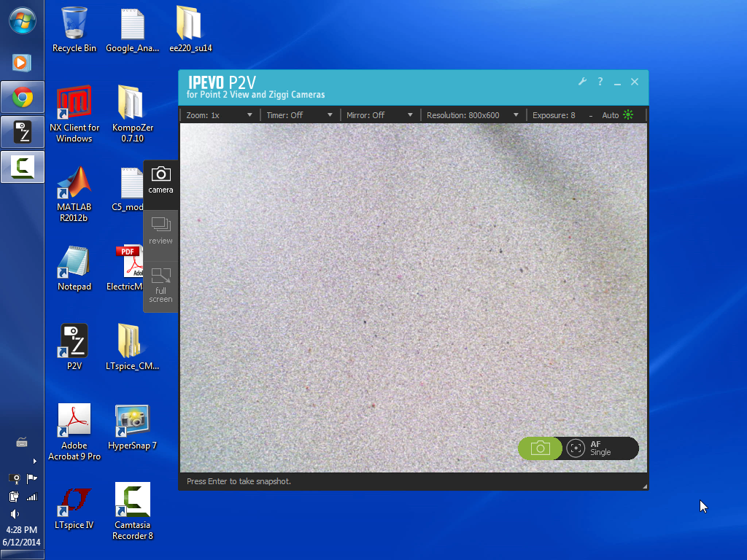
Task: Open the Zoom 1x dropdown
Action: (x=219, y=115)
